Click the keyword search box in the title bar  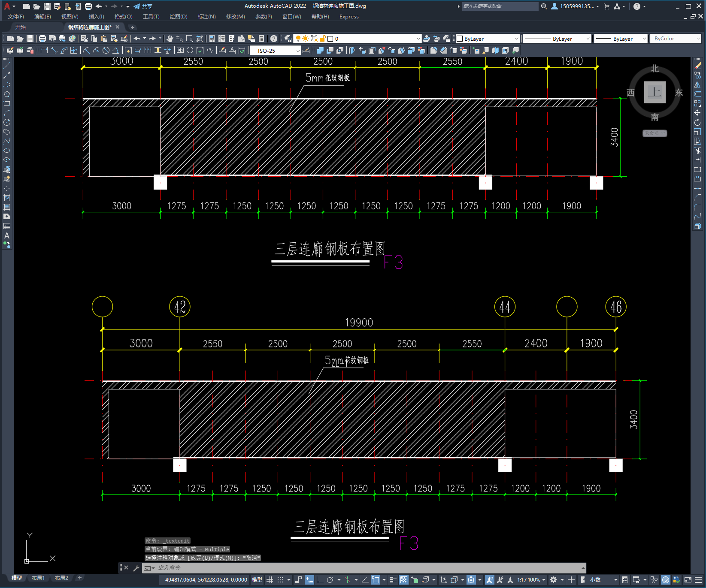[500, 6]
